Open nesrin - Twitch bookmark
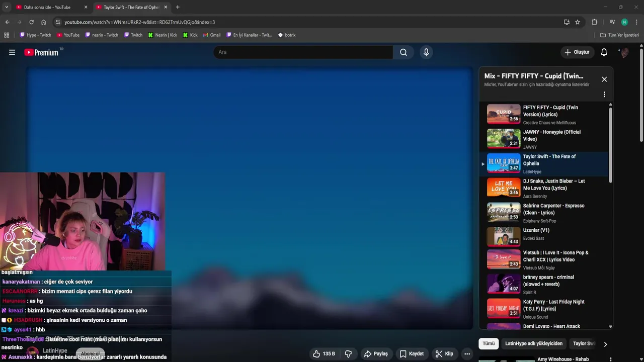This screenshot has width=644, height=362. (x=102, y=35)
